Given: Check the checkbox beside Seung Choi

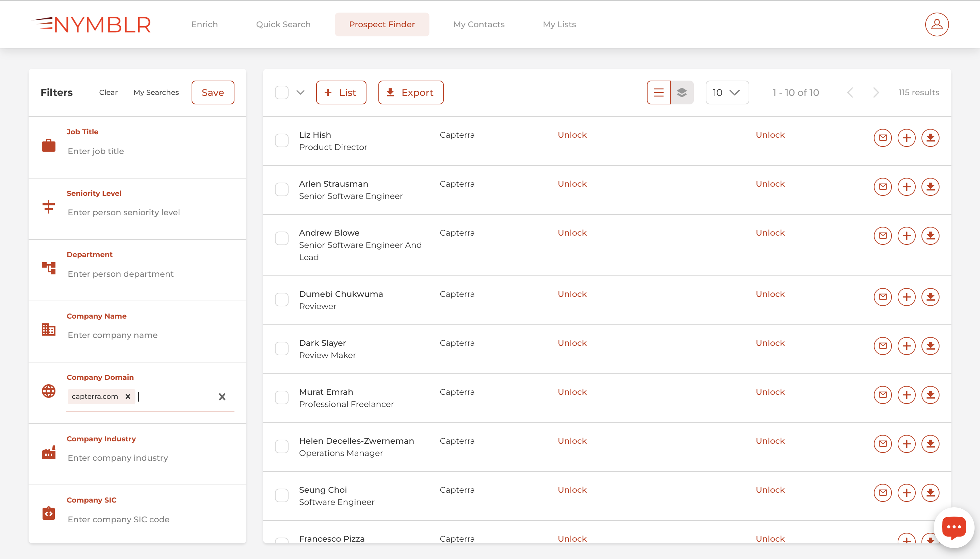Looking at the screenshot, I should (x=282, y=495).
